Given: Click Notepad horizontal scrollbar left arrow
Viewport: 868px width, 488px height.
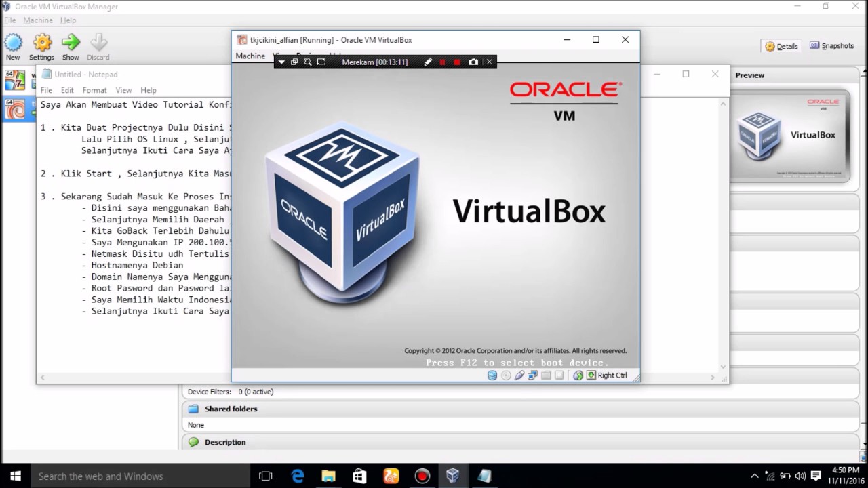Looking at the screenshot, I should coord(43,378).
